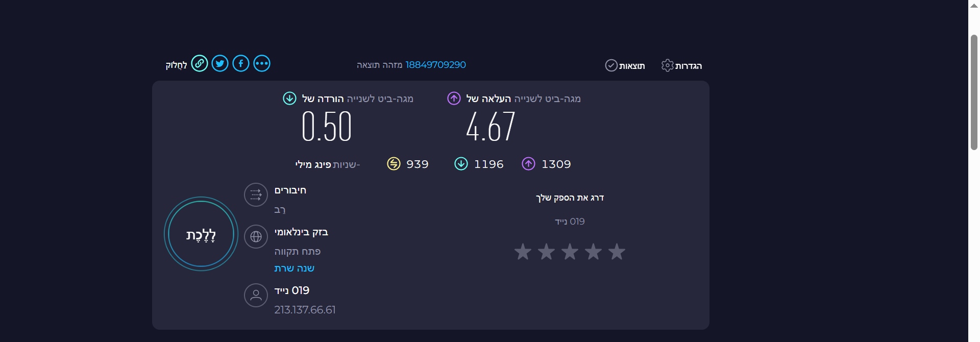Open more sharing options (three dots)

click(262, 63)
